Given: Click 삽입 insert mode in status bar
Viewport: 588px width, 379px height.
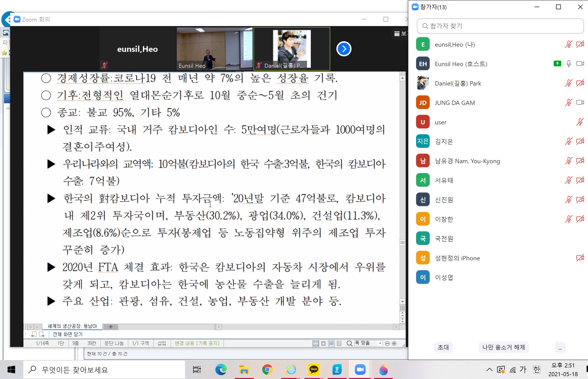Looking at the screenshot, I should tap(162, 343).
